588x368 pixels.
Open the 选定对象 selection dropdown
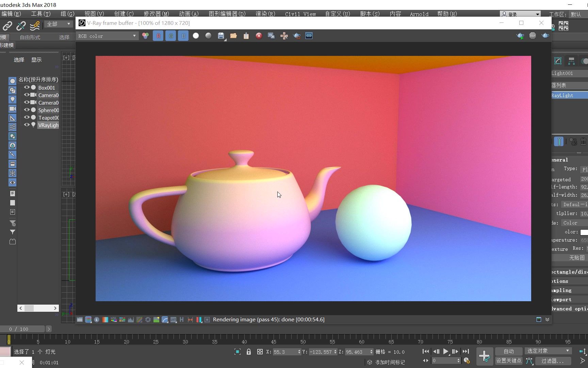548,350
